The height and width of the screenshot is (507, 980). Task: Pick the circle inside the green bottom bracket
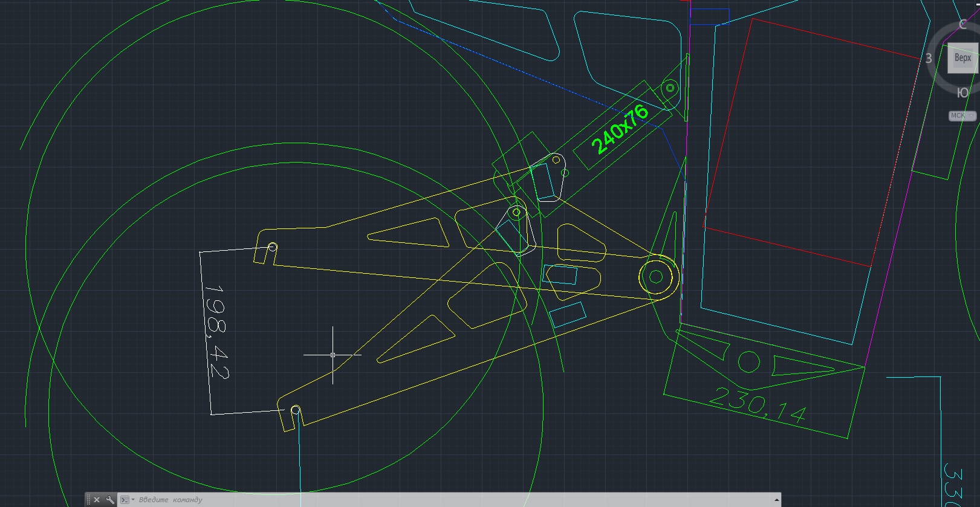[748, 362]
